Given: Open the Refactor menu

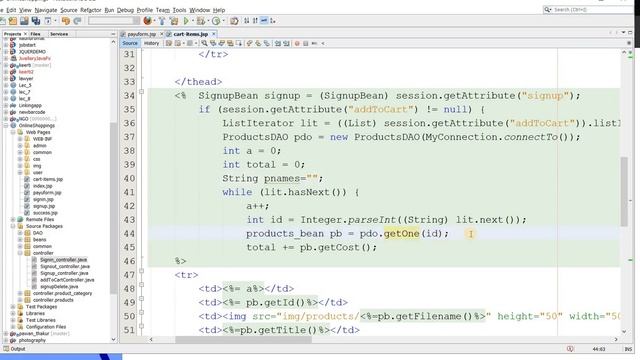Looking at the screenshot, I should click(91, 10).
